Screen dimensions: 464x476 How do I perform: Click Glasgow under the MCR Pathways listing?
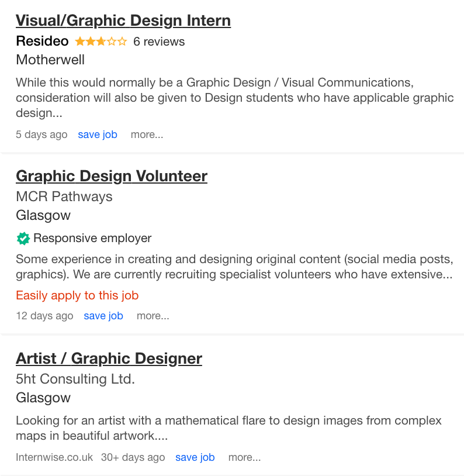click(43, 215)
